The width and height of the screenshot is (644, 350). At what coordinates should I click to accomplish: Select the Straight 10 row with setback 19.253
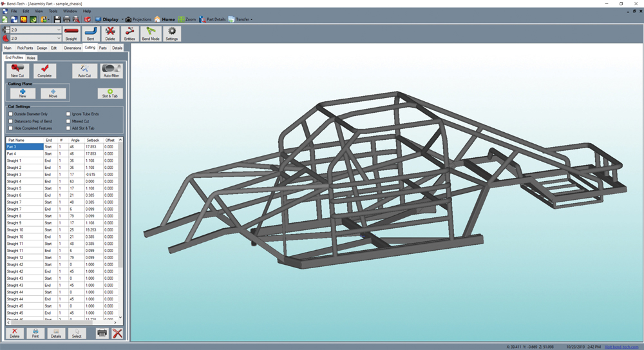click(62, 230)
